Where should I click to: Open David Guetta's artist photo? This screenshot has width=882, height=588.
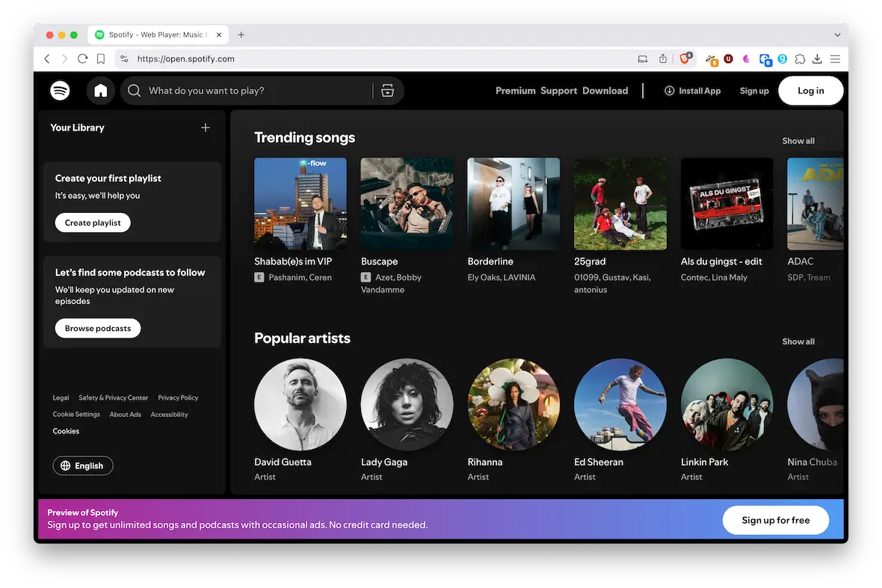pos(300,404)
